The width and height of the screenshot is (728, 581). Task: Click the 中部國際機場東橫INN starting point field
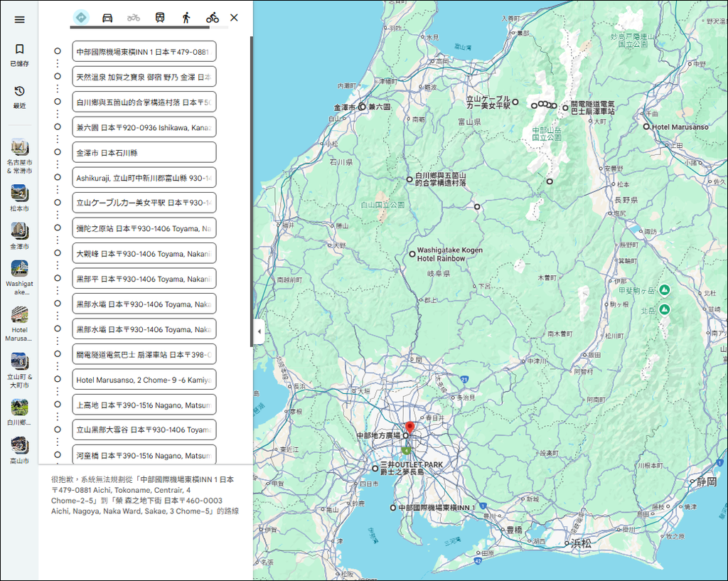[144, 51]
